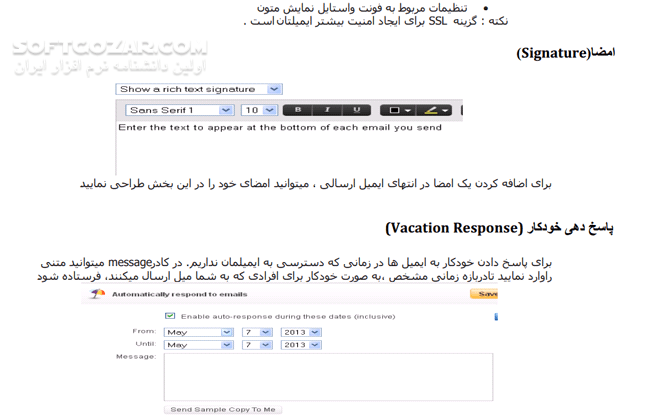Click the Save button
650x415 pixels.
(x=484, y=294)
